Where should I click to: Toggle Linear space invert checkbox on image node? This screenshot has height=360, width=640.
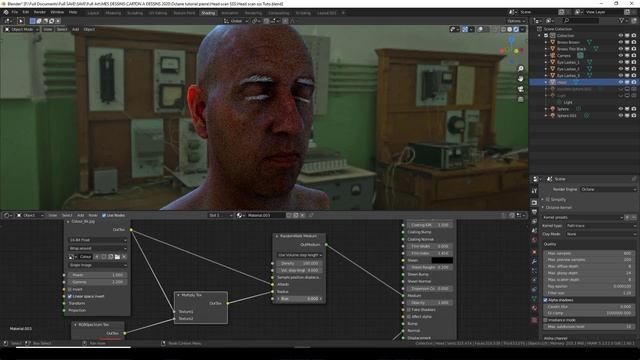70,296
